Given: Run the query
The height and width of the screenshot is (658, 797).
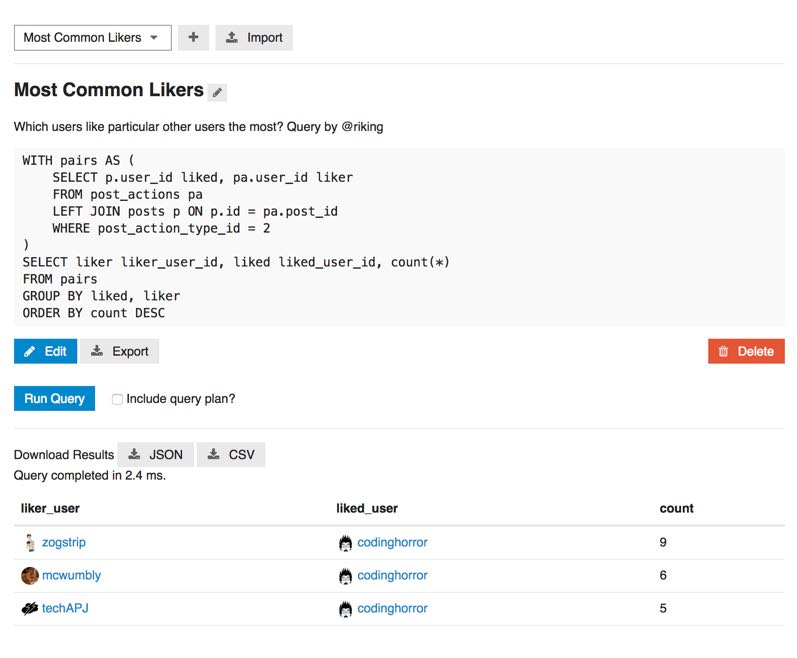Looking at the screenshot, I should pos(54,398).
